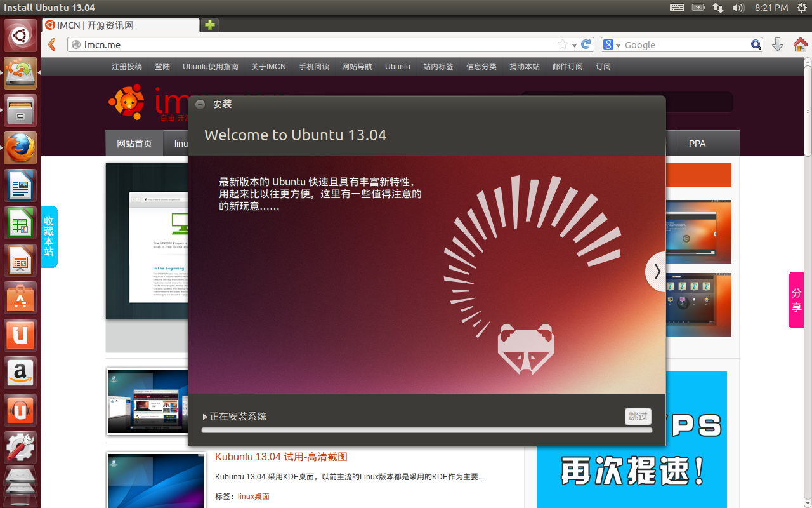Click the Google search input field
The height and width of the screenshot is (508, 812).
tap(685, 44)
